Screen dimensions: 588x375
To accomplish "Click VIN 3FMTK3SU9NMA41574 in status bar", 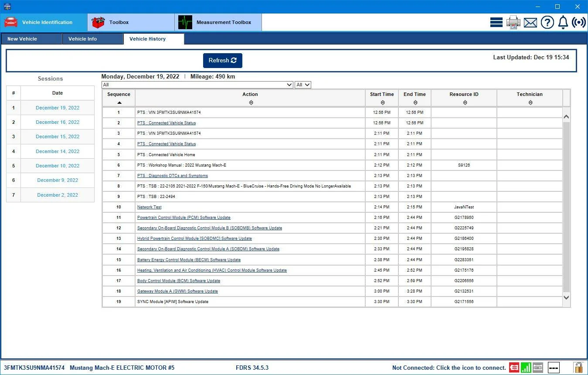I will [x=34, y=368].
